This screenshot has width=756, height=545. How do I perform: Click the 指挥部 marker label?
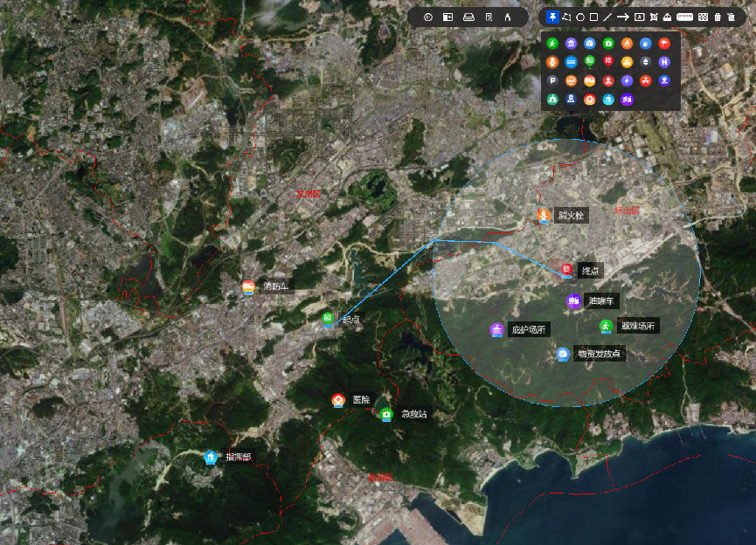coord(239,457)
